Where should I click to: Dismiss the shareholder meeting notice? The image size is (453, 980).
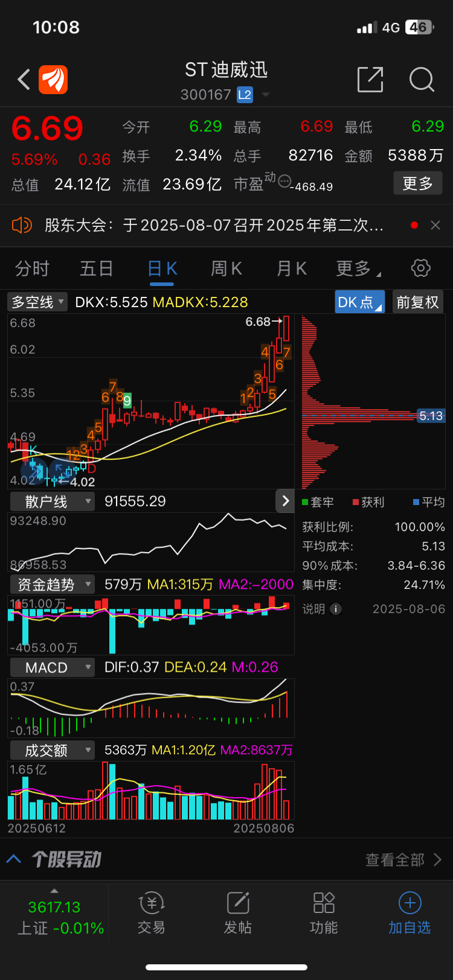[x=435, y=225]
